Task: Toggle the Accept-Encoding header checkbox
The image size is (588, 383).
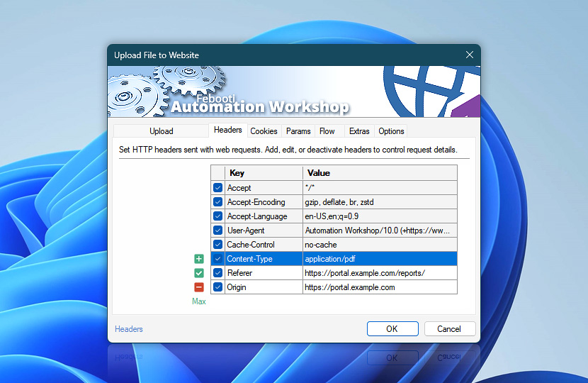Action: coord(218,202)
